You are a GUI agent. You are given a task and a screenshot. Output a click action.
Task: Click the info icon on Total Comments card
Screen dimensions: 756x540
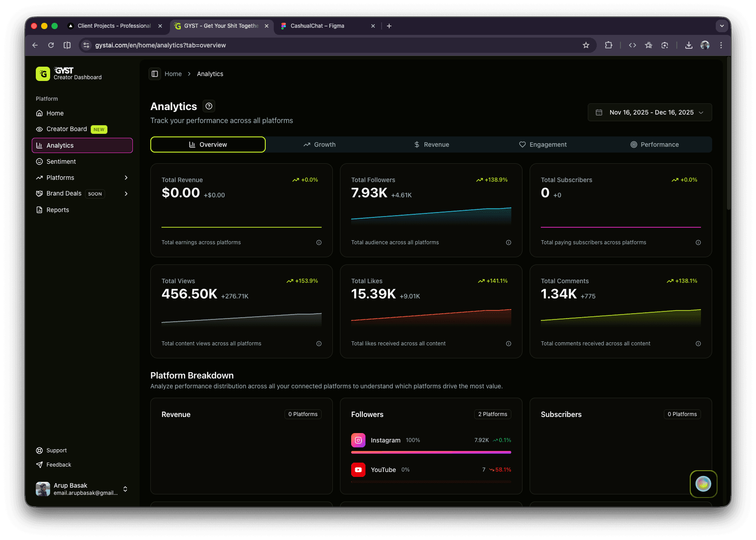[698, 344]
